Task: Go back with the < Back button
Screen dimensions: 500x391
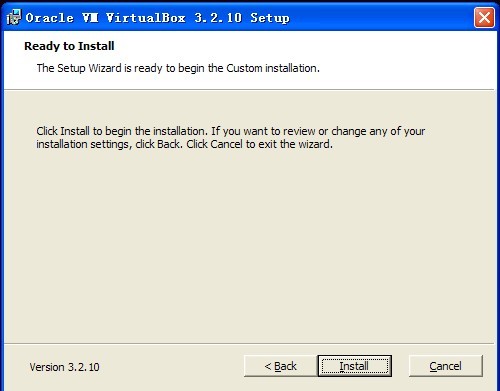Action: (x=281, y=366)
